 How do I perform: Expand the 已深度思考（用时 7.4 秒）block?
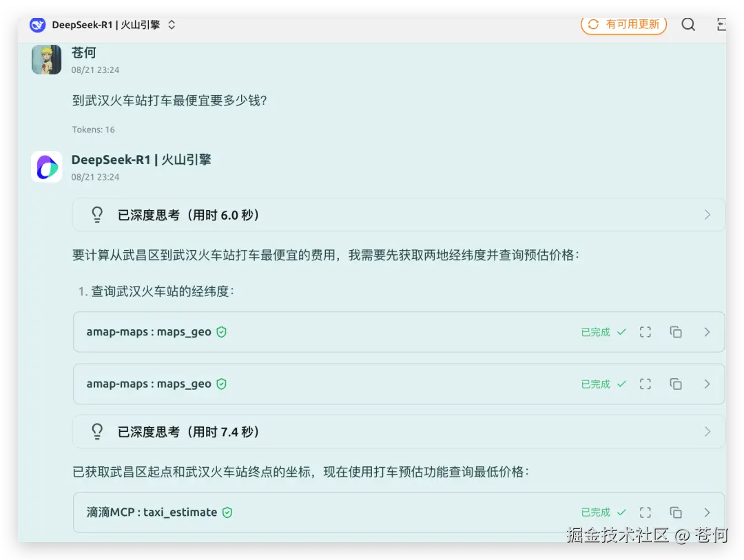(707, 431)
